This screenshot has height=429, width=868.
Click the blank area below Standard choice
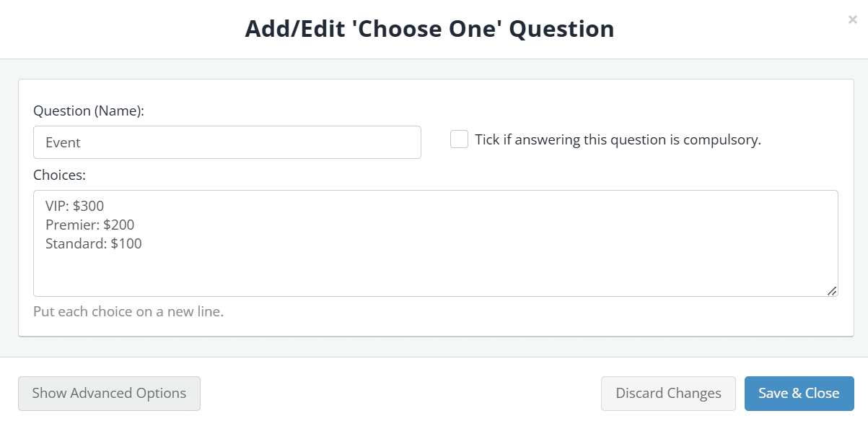tap(433, 274)
